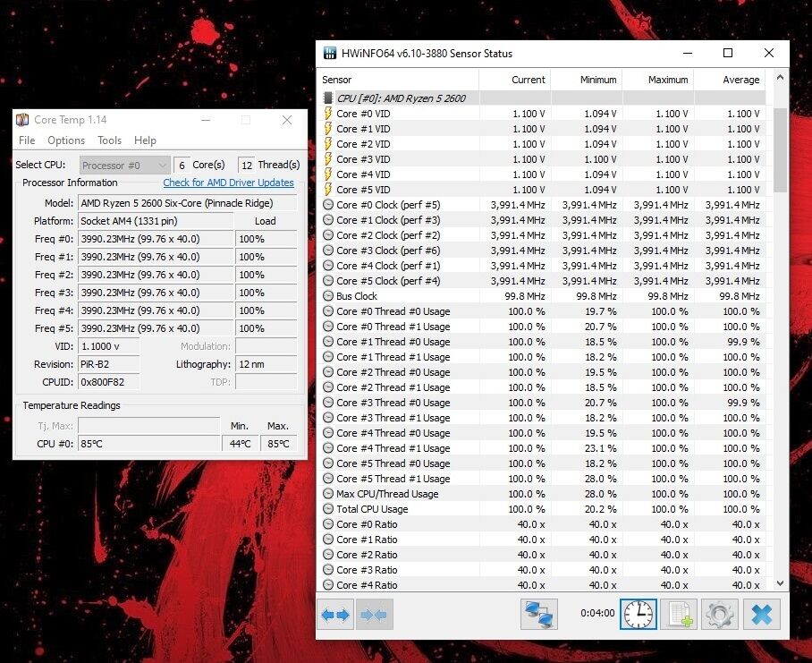Click the Model field showing AMD Ryzen 5 2600
This screenshot has width=812, height=663.
click(x=188, y=203)
